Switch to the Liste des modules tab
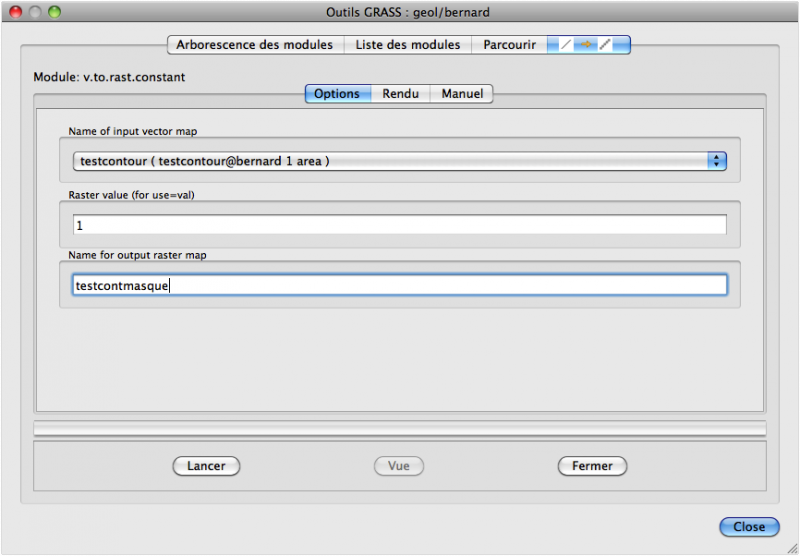 (x=408, y=45)
